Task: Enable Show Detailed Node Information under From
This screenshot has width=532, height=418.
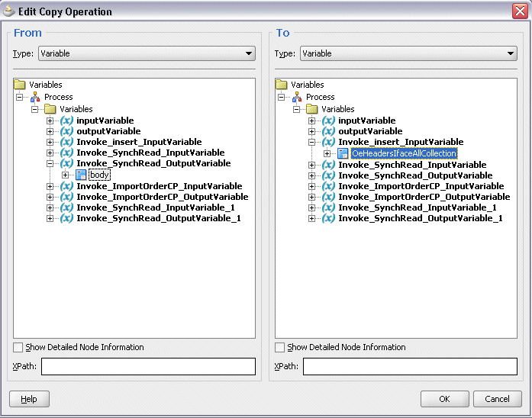Action: click(x=18, y=347)
